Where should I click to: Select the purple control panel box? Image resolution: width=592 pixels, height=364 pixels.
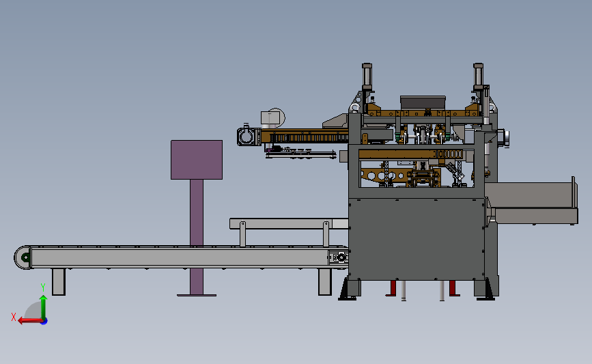197,160
